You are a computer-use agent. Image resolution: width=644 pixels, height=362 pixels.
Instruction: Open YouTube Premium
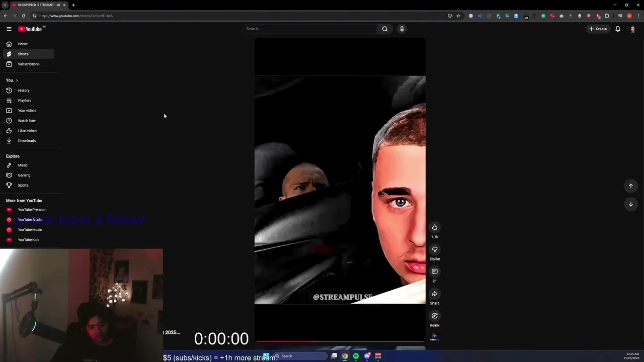pyautogui.click(x=28, y=210)
